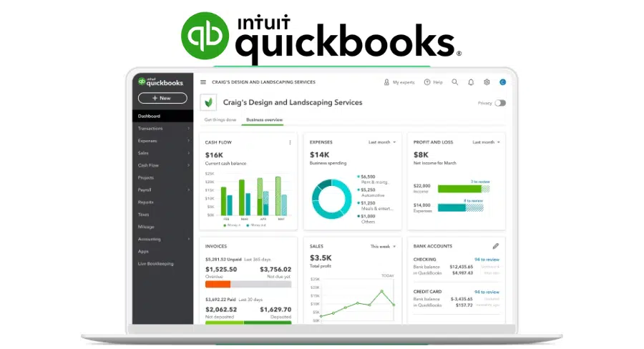Viewport: 644px width, 349px height.
Task: Click the $3,756.02 not due yet amount
Action: (x=275, y=270)
